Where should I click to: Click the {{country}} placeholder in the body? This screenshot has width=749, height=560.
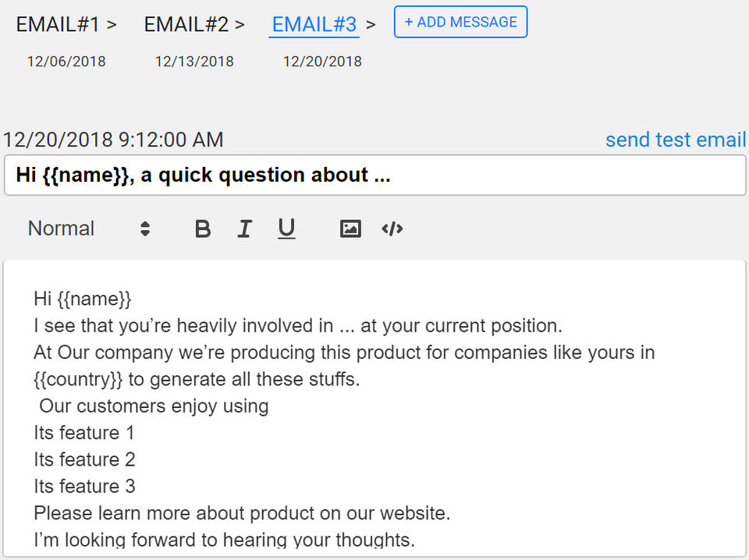[x=79, y=380]
